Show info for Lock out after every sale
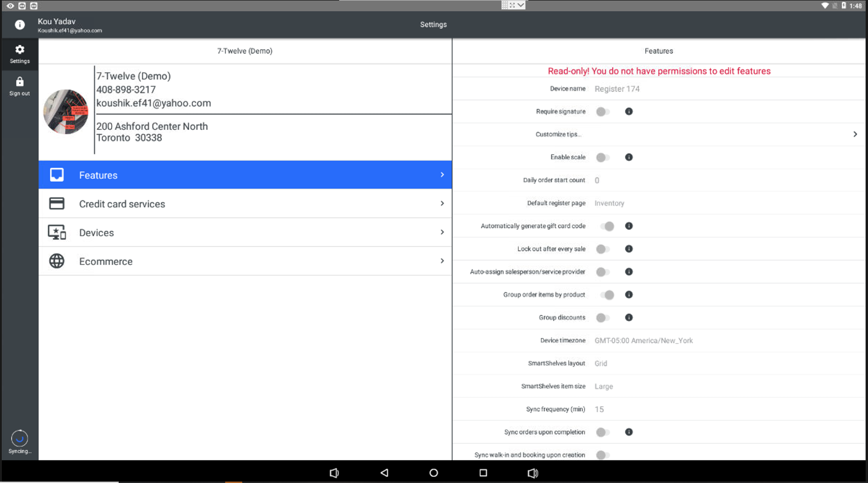This screenshot has width=868, height=483. pyautogui.click(x=629, y=249)
